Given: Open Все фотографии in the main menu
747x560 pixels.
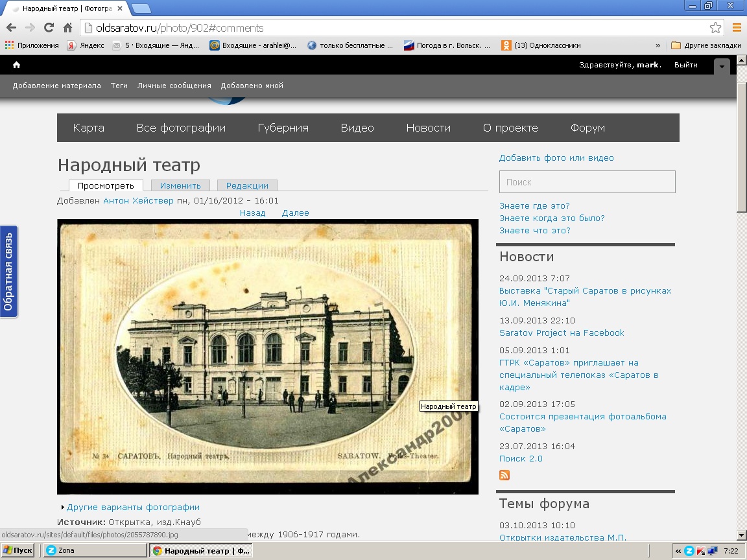Looking at the screenshot, I should 181,128.
